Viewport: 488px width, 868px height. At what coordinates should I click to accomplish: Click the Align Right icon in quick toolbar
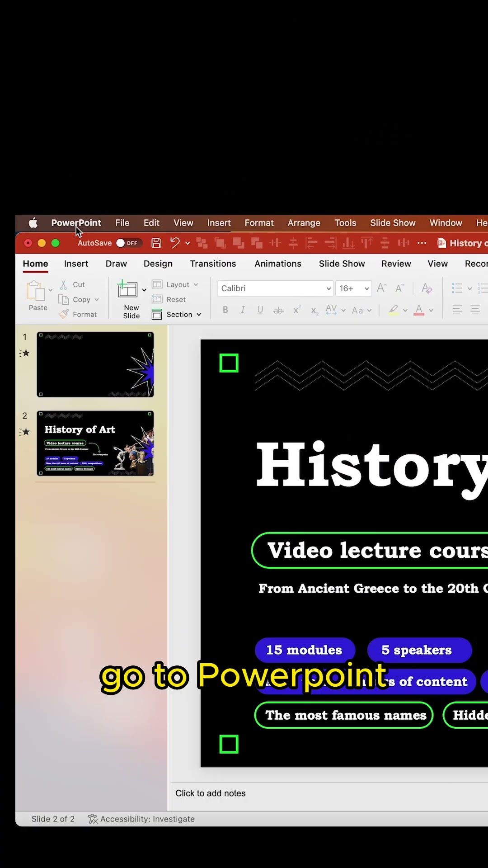[330, 243]
